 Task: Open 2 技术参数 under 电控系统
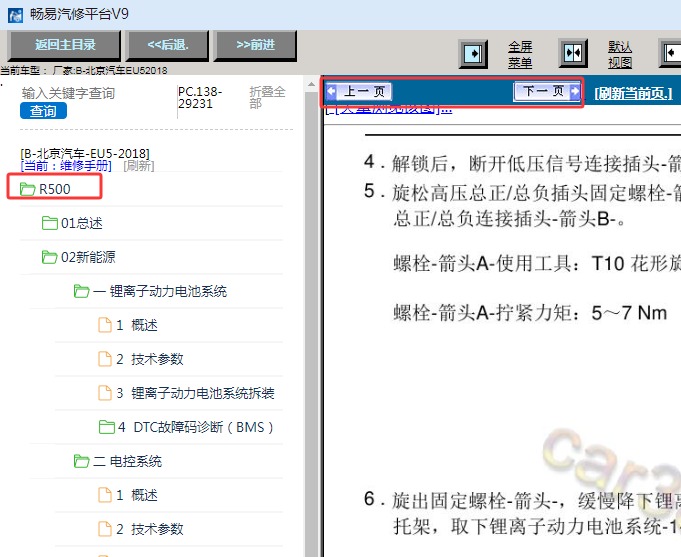[x=150, y=529]
